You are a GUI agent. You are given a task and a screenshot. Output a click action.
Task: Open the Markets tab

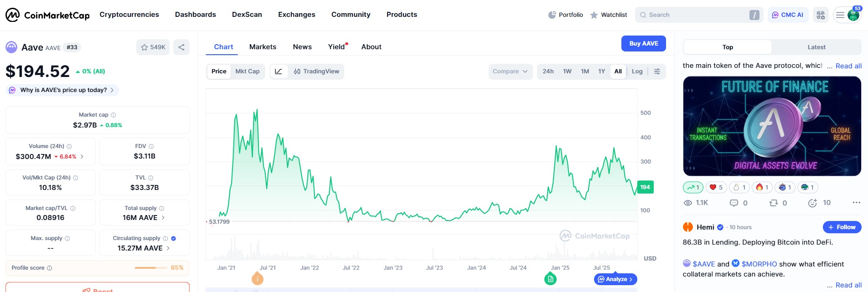click(263, 47)
